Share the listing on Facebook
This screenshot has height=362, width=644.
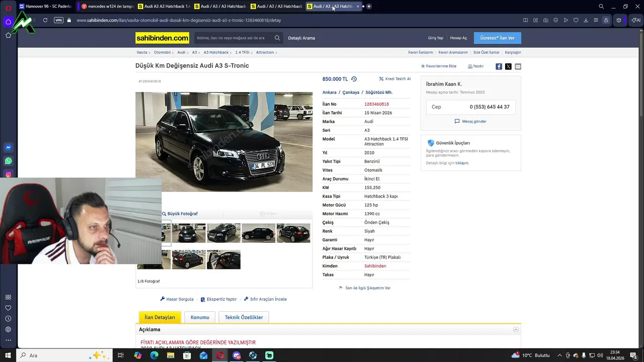click(x=499, y=66)
